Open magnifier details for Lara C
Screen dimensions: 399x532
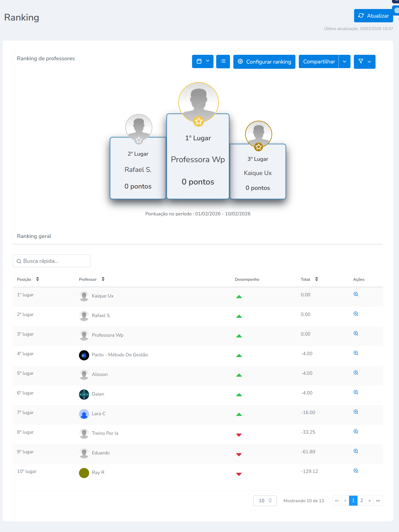(356, 412)
